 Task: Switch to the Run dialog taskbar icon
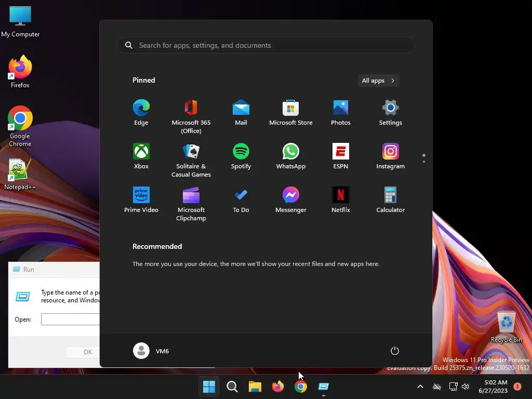pyautogui.click(x=324, y=387)
